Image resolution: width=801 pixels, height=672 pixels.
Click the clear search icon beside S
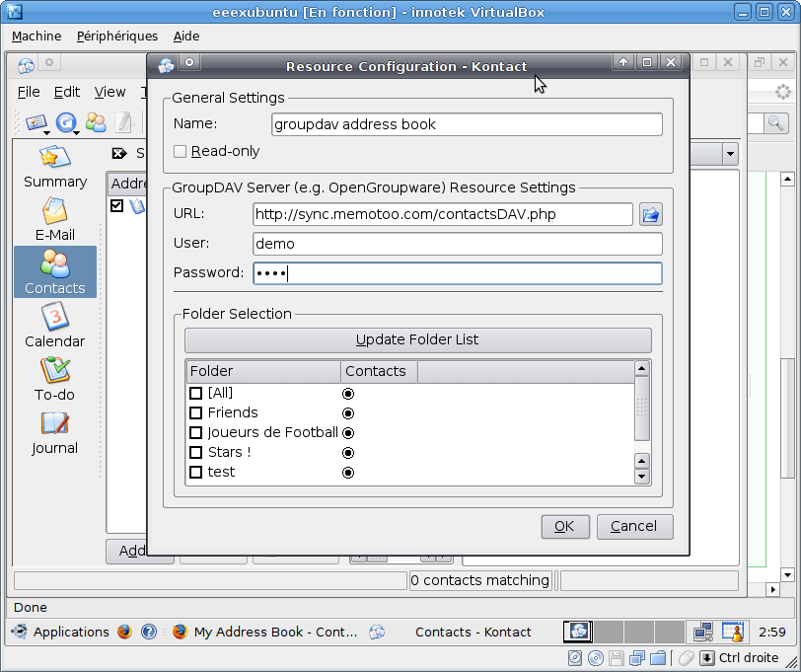pos(119,153)
